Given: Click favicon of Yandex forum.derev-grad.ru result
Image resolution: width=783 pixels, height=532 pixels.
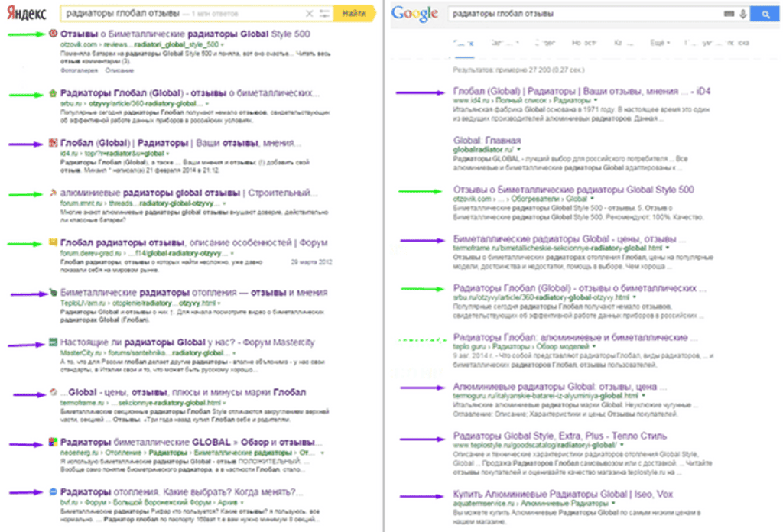Looking at the screenshot, I should click(x=53, y=242).
